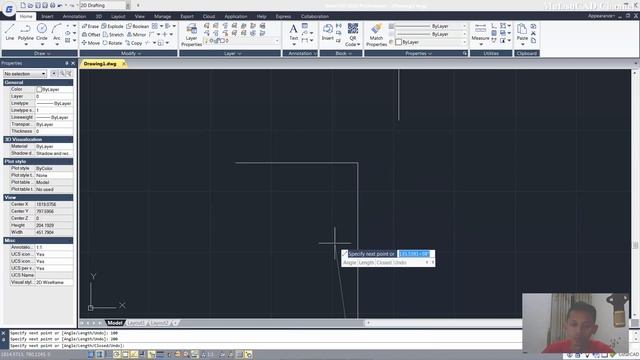Open the top linetype ByLayer dropdown
Image resolution: width=640 pixels, height=360 pixels.
[x=431, y=26]
